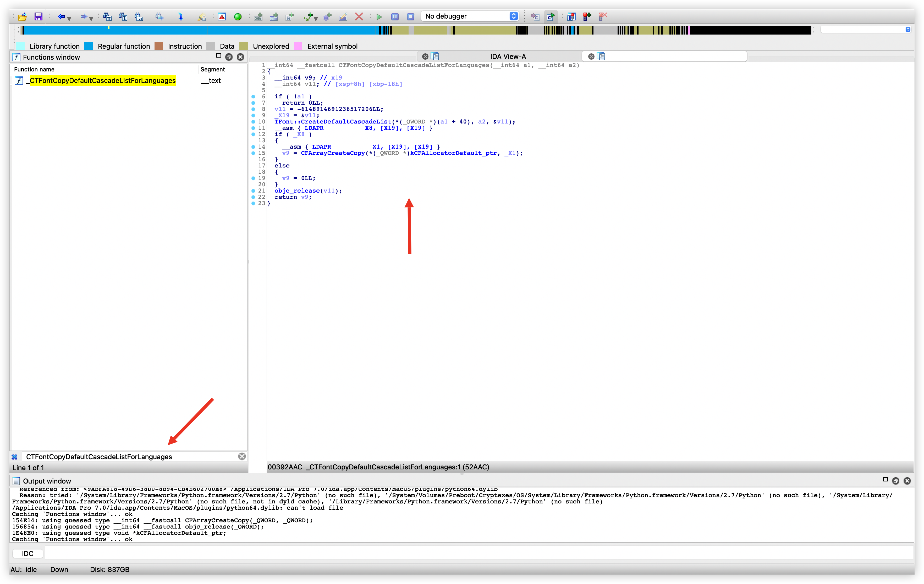Toggle breakpoint dot on line 10
Screen dimensions: 924x584
tap(253, 122)
